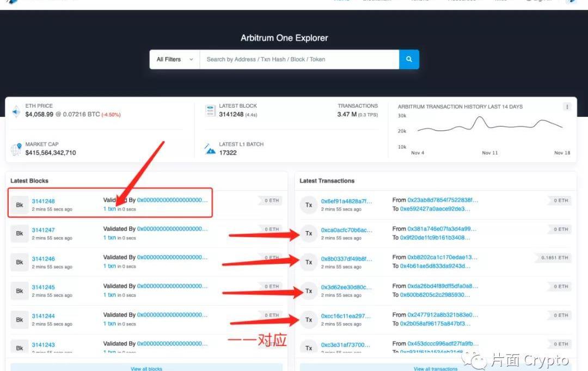The width and height of the screenshot is (588, 371).
Task: Open the All Filters dropdown
Action: click(x=175, y=59)
